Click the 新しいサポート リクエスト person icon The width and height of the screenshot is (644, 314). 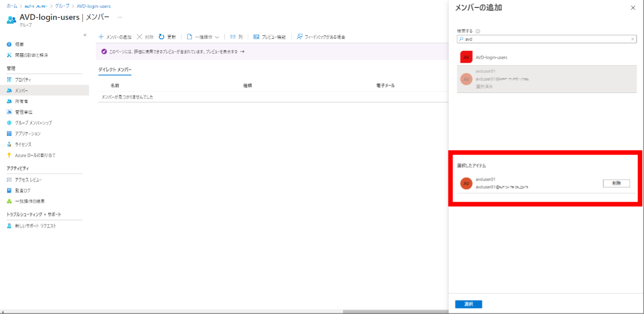click(x=9, y=226)
